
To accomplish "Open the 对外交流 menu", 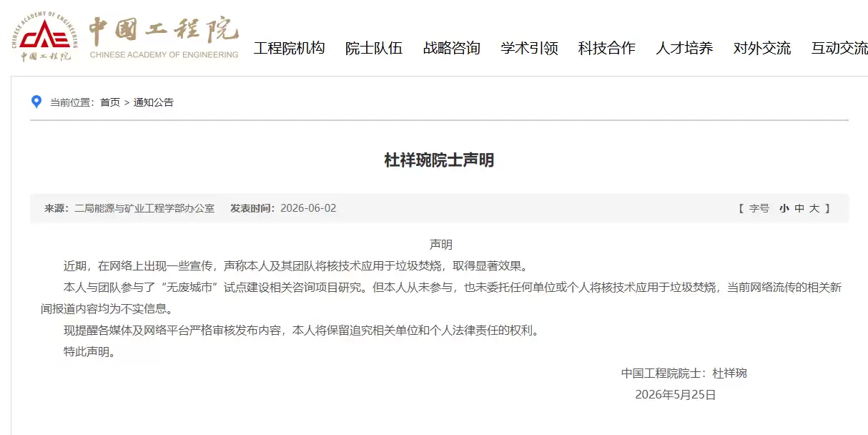I will (x=762, y=48).
